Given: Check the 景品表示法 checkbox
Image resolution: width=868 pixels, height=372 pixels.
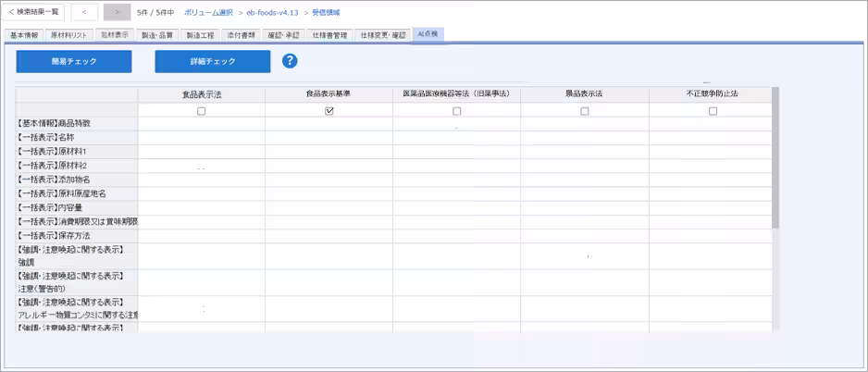Looking at the screenshot, I should point(584,111).
